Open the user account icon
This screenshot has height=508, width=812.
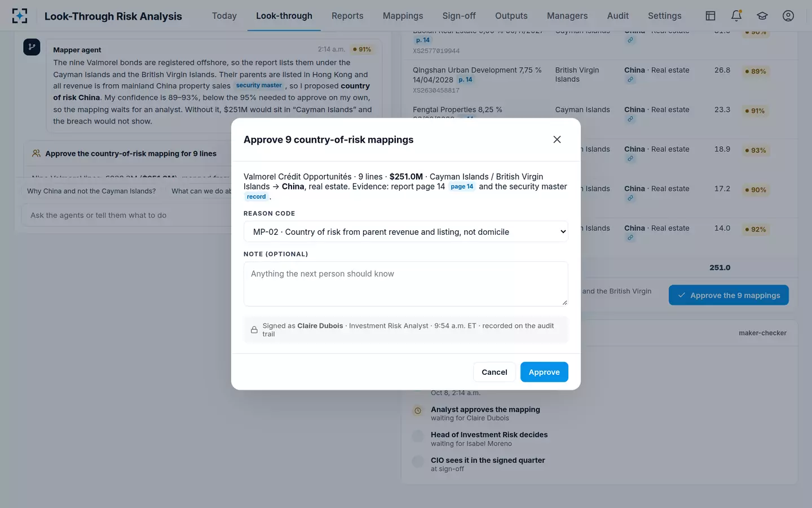pos(788,16)
